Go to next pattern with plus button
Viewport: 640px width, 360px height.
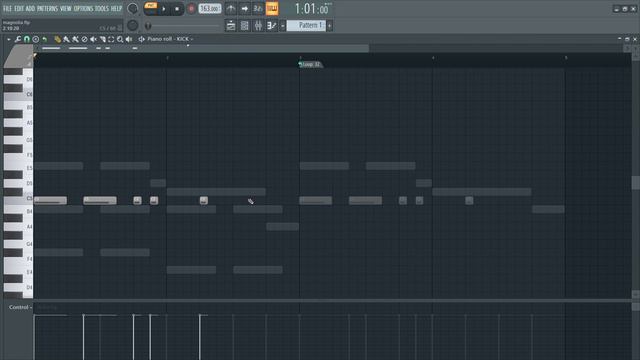329,26
